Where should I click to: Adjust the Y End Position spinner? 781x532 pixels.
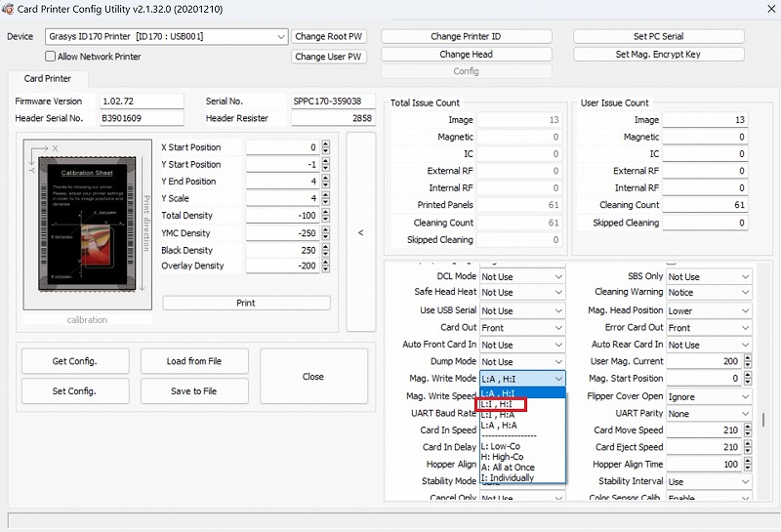click(x=326, y=182)
